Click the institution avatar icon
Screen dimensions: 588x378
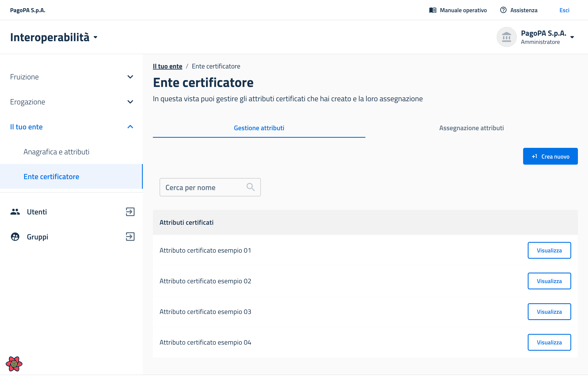(506, 37)
